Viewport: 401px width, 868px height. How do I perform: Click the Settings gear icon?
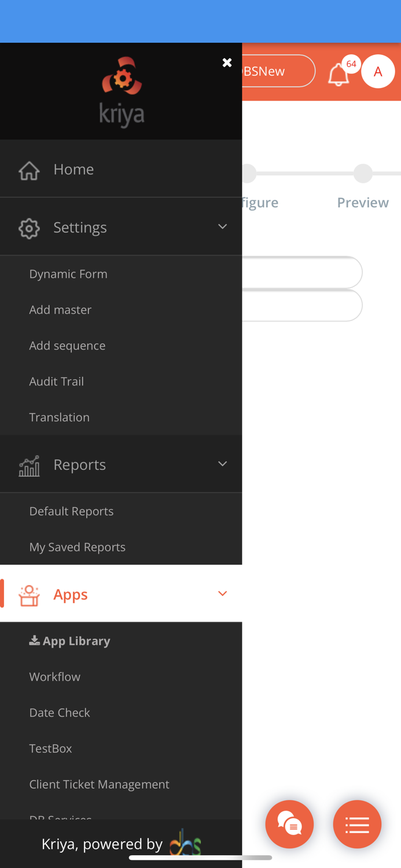(x=29, y=228)
